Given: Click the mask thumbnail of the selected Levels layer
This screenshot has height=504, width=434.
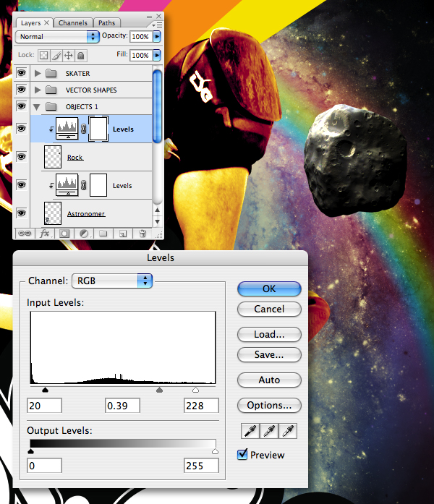Looking at the screenshot, I should (98, 129).
